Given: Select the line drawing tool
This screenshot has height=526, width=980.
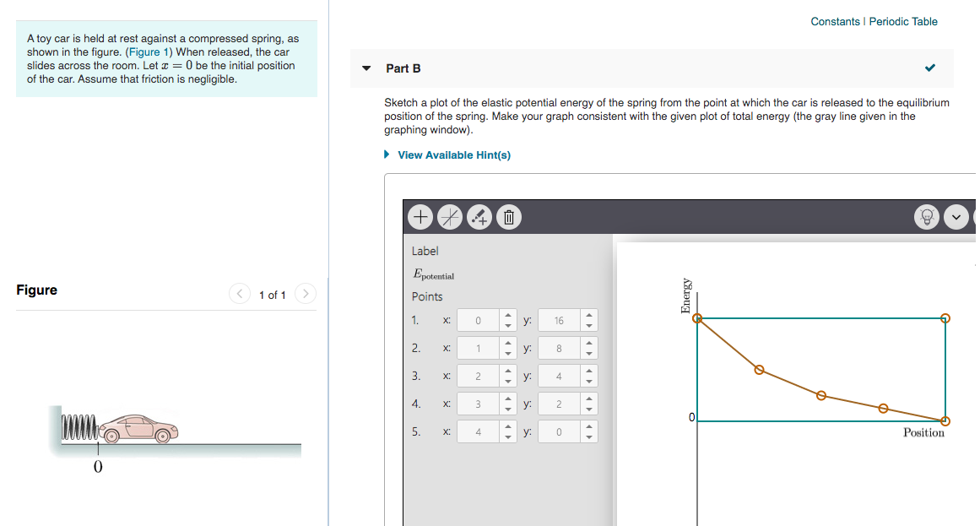Looking at the screenshot, I should 449,217.
